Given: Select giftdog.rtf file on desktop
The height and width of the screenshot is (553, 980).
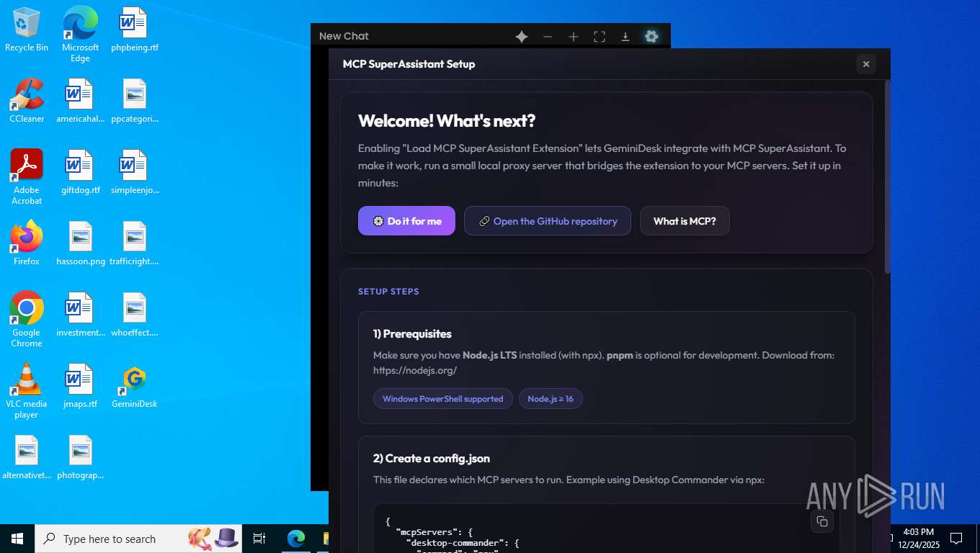Looking at the screenshot, I should click(80, 172).
